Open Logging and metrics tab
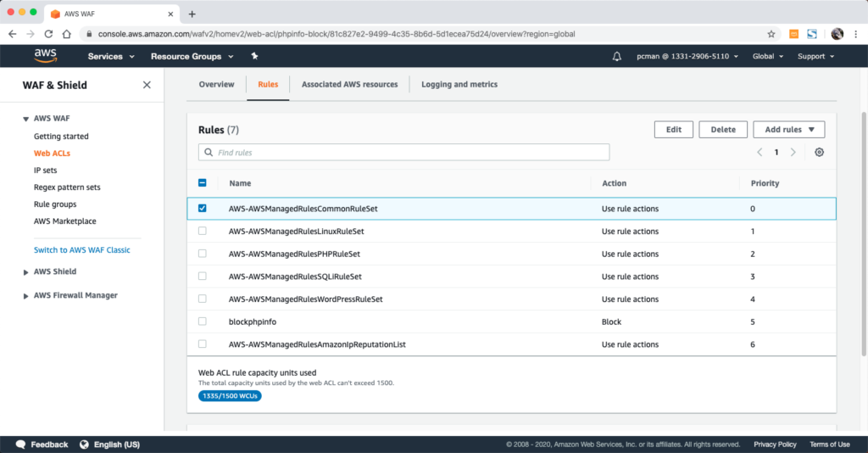Screen dimensions: 868x453 click(x=459, y=85)
